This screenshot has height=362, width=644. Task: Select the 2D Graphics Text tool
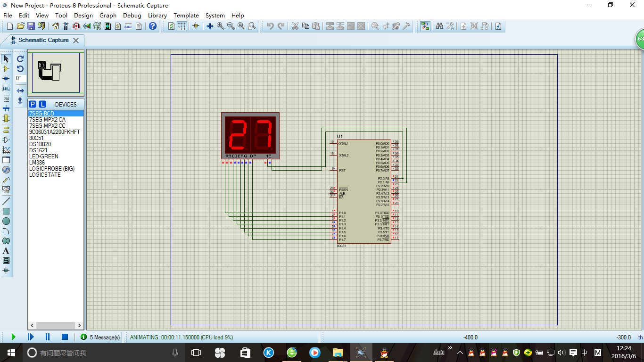[x=6, y=251]
